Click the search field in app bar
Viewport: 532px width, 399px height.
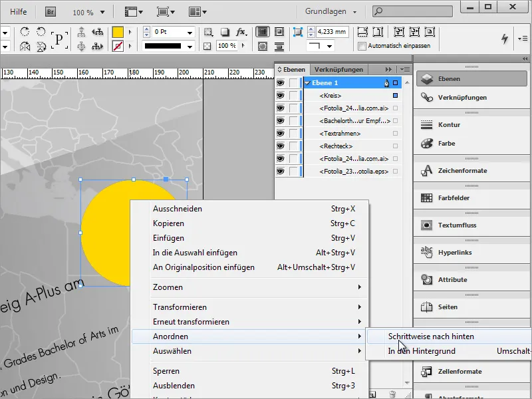click(x=412, y=11)
